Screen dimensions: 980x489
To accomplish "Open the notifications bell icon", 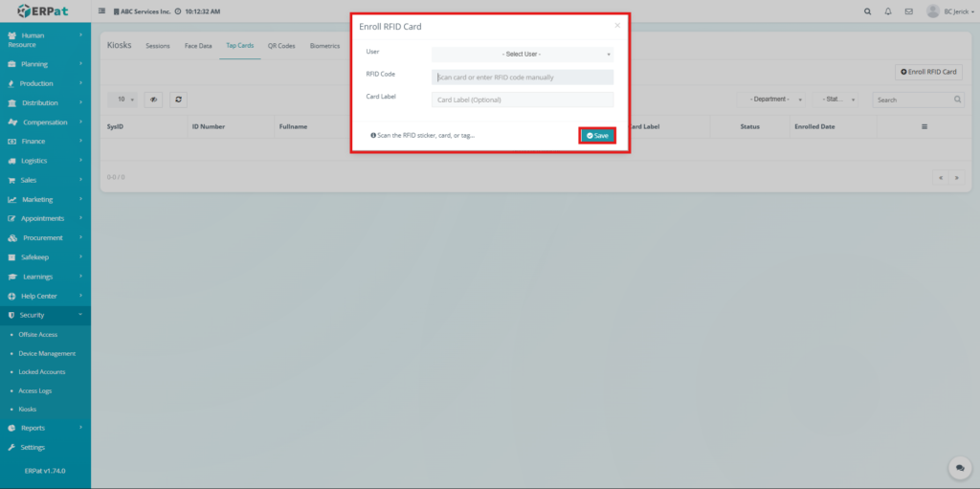I will click(888, 11).
